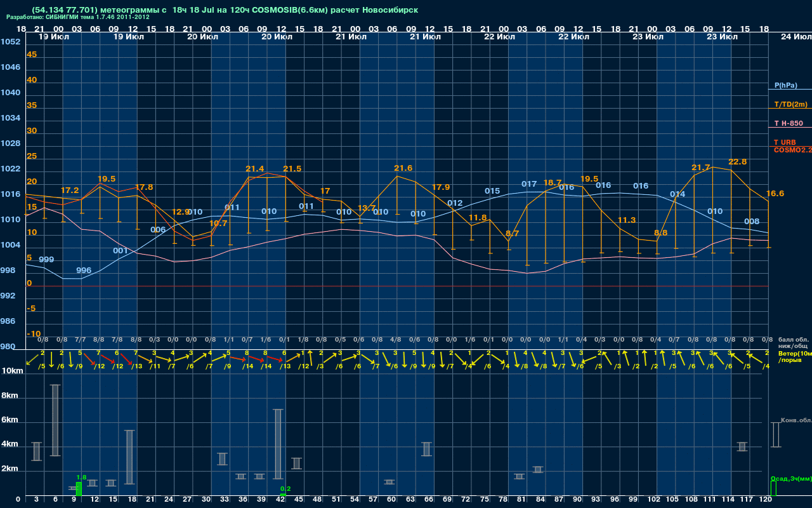Click the 18.7 temperature value
812x508 pixels.
tap(553, 183)
